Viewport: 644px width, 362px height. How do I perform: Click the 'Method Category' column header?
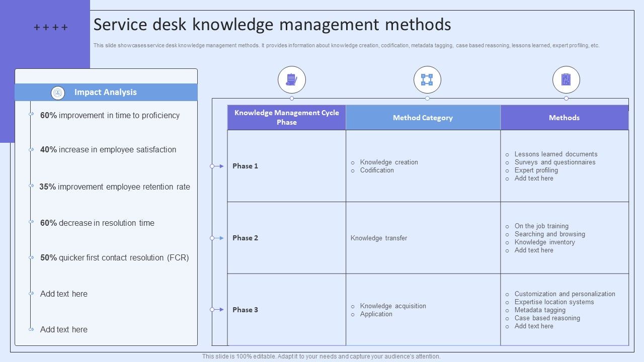[423, 118]
